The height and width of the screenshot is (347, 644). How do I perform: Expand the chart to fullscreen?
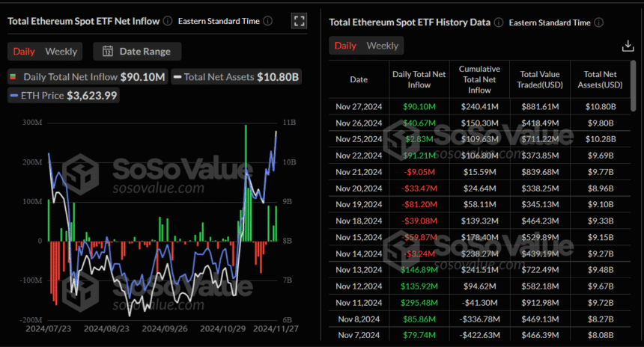[299, 21]
